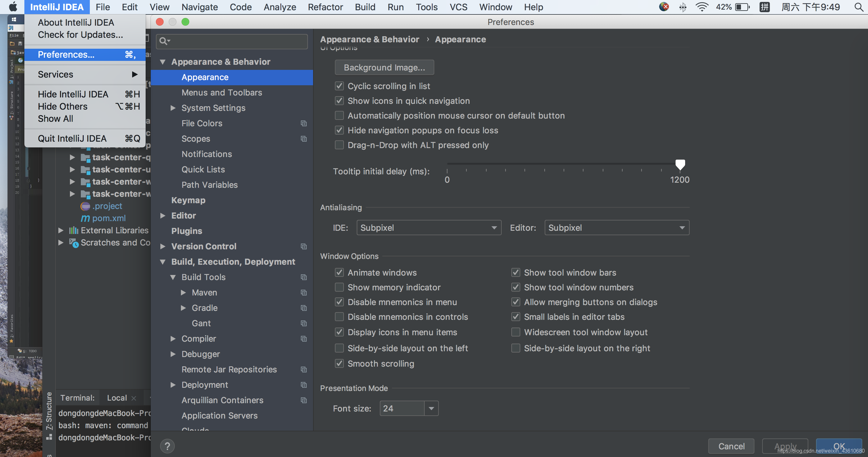Click project-level icon beside Scopes
The height and width of the screenshot is (457, 868).
tap(303, 139)
